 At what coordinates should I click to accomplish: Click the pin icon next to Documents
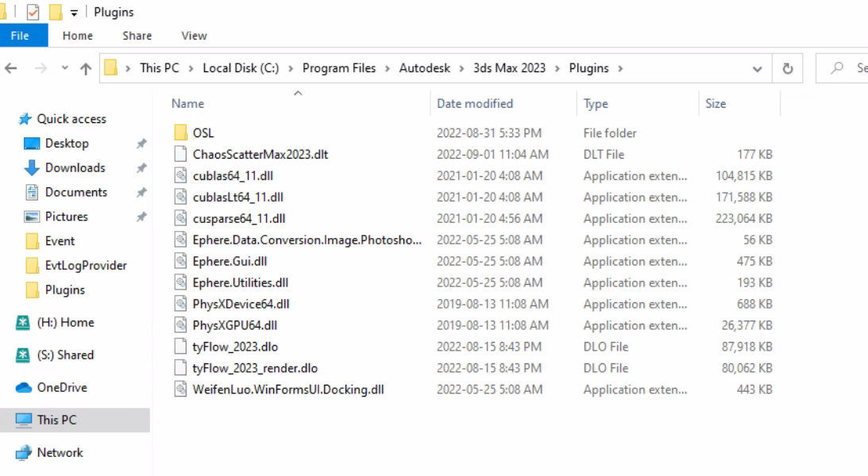pos(141,192)
